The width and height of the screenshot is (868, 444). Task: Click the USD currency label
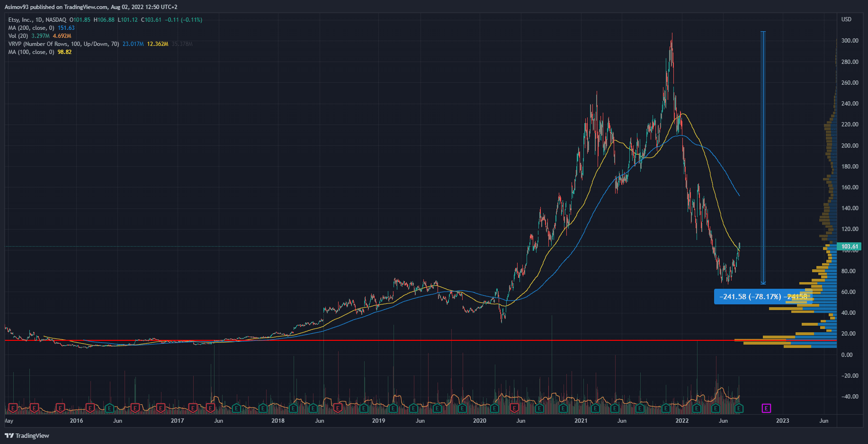(x=846, y=19)
